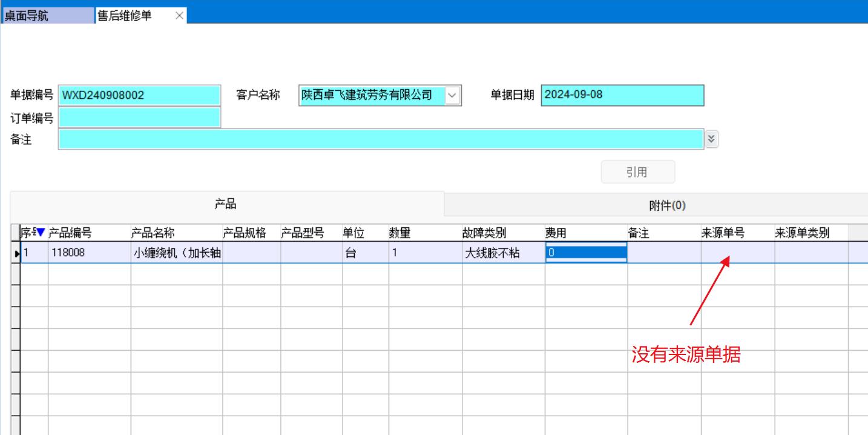
Task: Click the 订单编号 input field
Action: [139, 118]
